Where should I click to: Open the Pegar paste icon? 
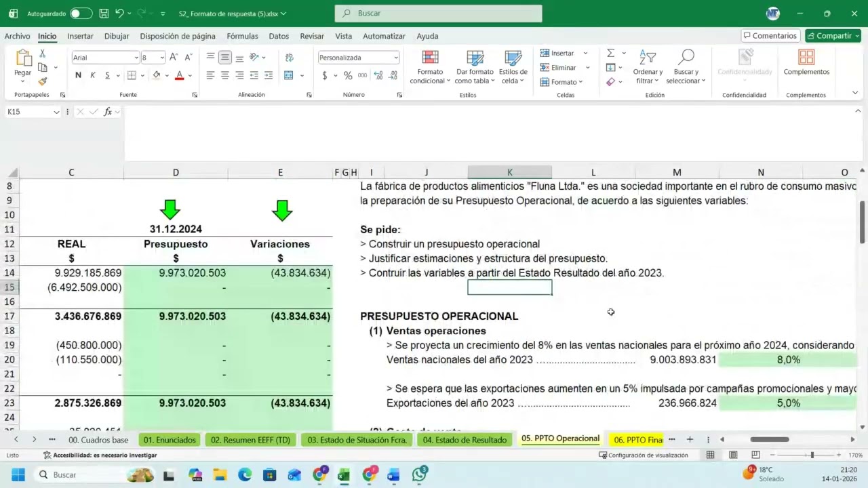(x=23, y=59)
